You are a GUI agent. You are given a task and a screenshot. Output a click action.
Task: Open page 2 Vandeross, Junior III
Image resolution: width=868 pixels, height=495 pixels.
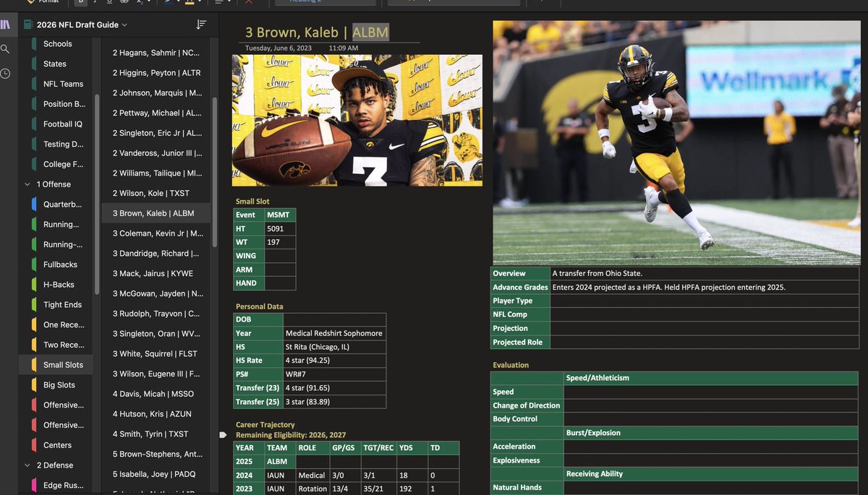click(156, 153)
